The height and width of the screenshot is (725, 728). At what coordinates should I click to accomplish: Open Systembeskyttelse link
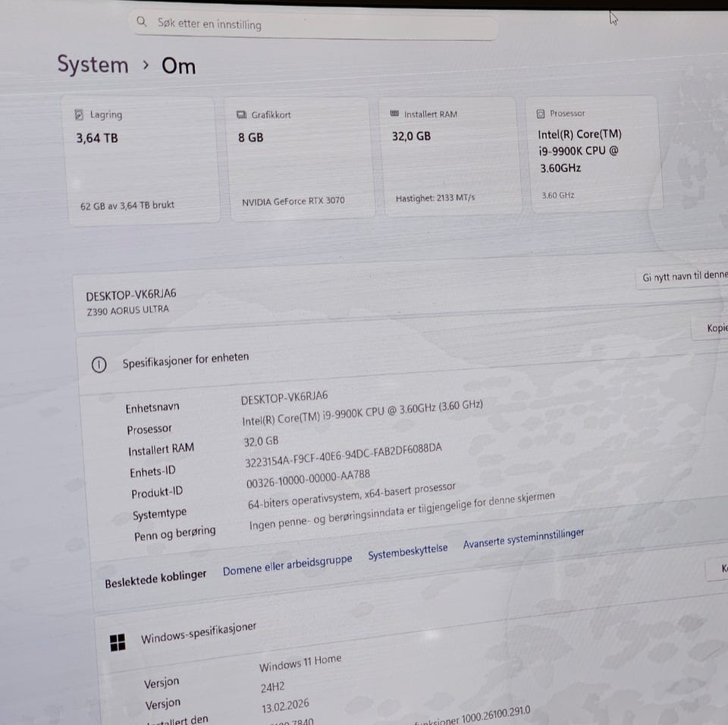[x=408, y=552]
